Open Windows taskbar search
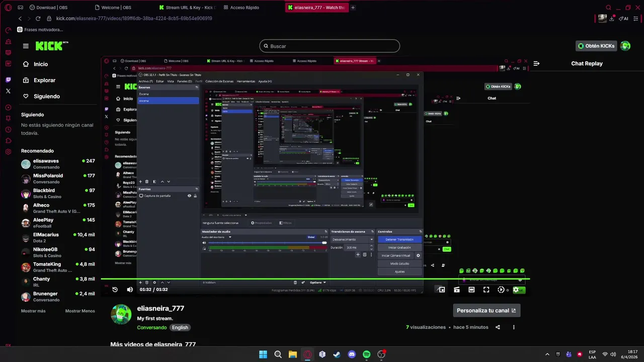This screenshot has width=644, height=362. (x=278, y=354)
